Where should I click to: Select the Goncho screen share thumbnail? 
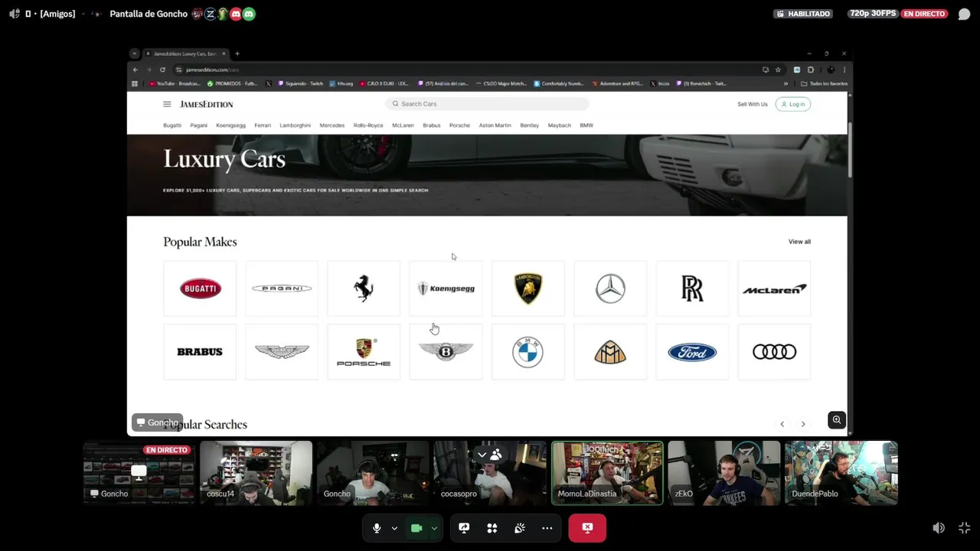pos(139,473)
